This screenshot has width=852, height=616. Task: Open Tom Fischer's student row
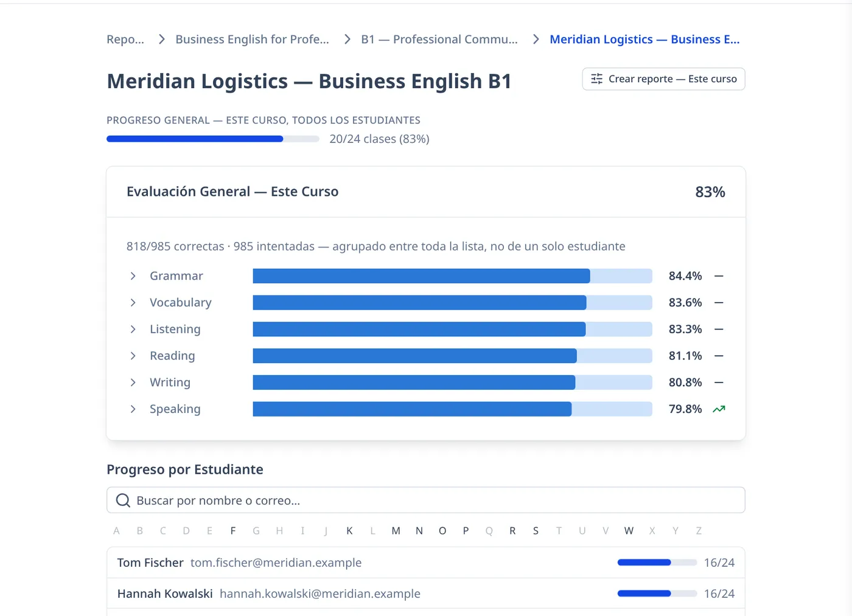coord(426,562)
